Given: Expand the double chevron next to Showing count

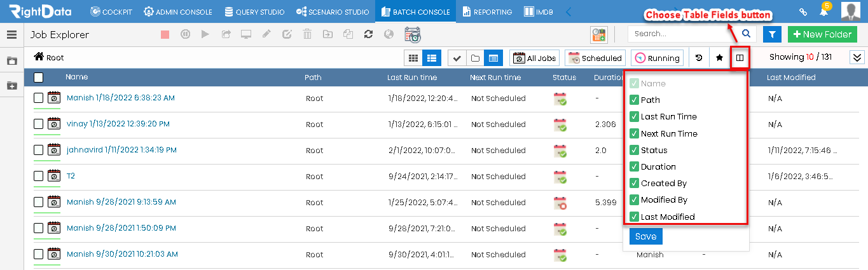Looking at the screenshot, I should (x=857, y=57).
